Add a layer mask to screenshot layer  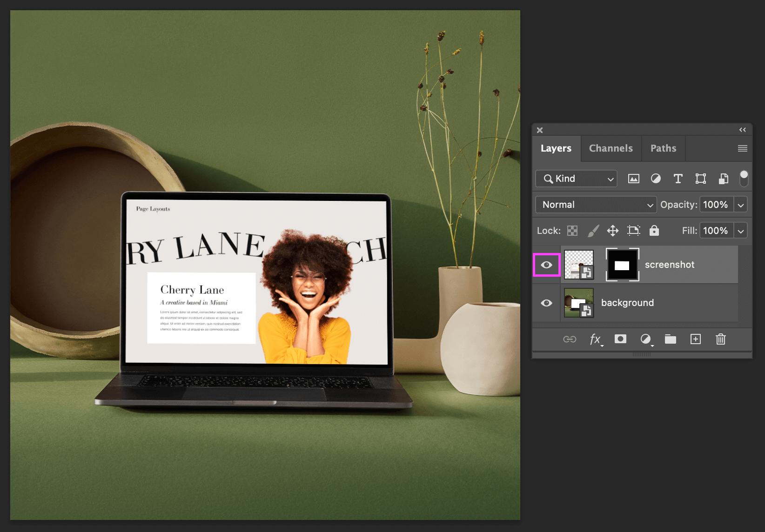620,339
